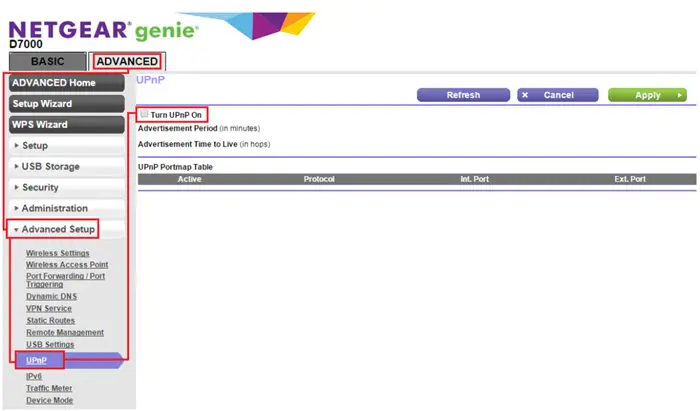Click the Advertisement Time to Live label
This screenshot has height=411, width=700.
tap(204, 144)
